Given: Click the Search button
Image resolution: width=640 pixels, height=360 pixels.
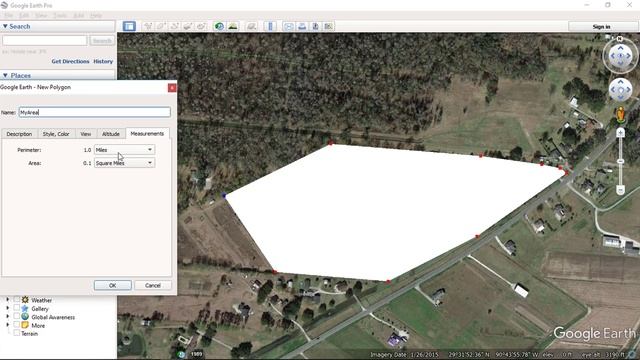Looking at the screenshot, I should [x=102, y=40].
